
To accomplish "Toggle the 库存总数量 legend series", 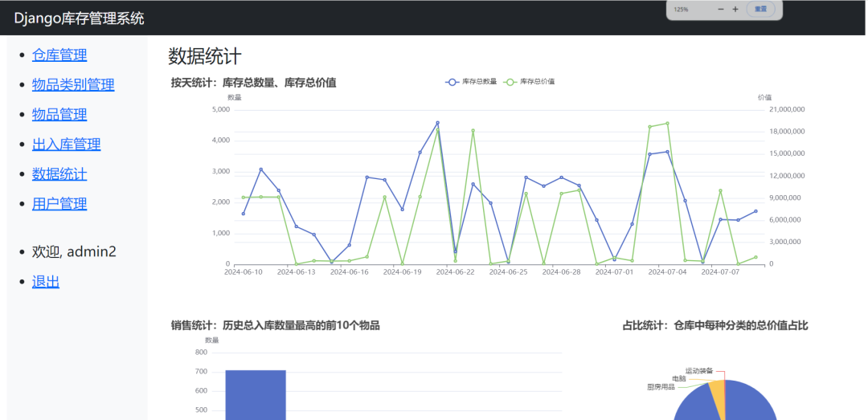I will point(470,82).
